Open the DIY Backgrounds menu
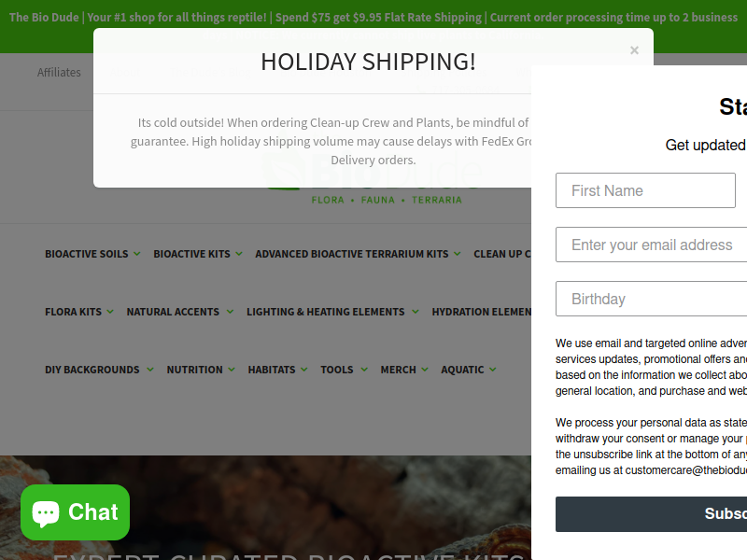 [92, 370]
